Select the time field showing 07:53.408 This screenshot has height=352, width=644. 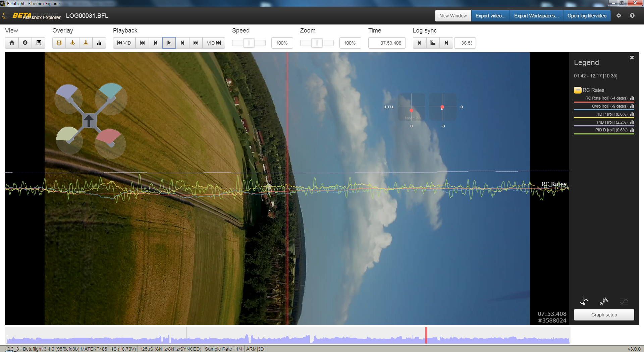click(387, 43)
